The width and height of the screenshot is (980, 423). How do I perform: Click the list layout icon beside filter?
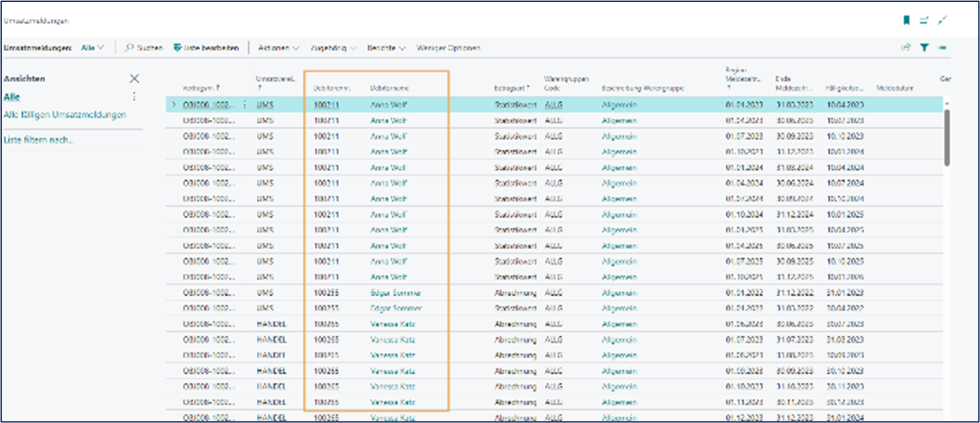click(942, 48)
